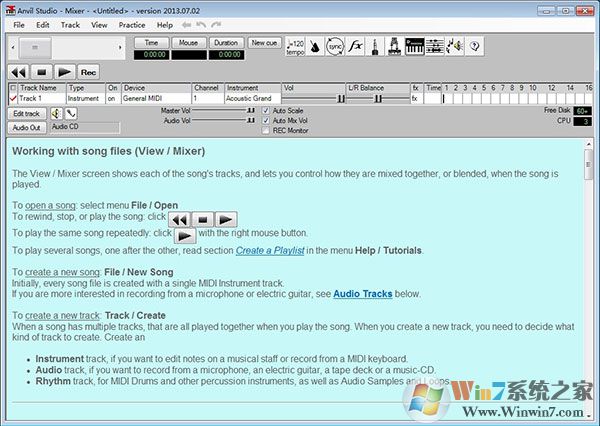Click the speaker icon beside Edit track
The width and height of the screenshot is (600, 426).
pos(56,113)
